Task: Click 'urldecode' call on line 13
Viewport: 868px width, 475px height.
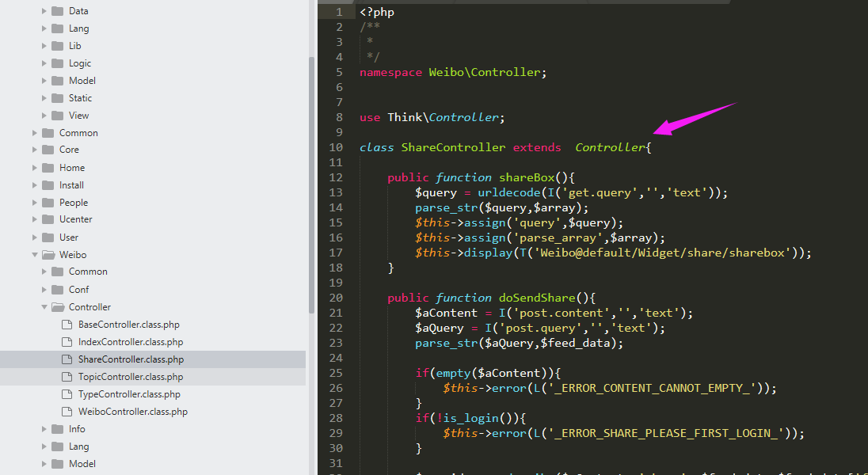Action: click(x=508, y=192)
